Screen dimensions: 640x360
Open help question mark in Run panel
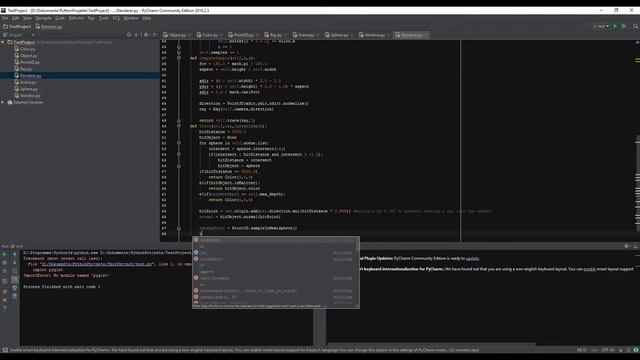click(x=5, y=309)
